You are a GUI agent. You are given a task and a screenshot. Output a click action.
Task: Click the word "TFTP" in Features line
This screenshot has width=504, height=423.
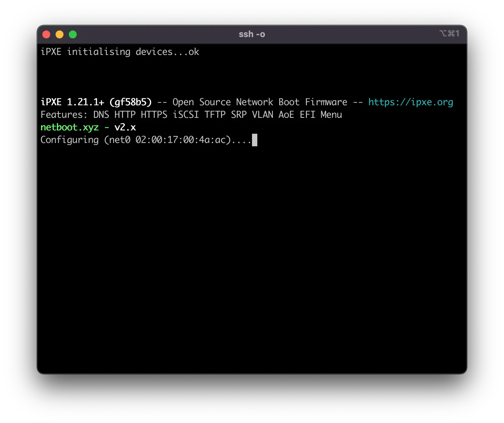point(215,115)
